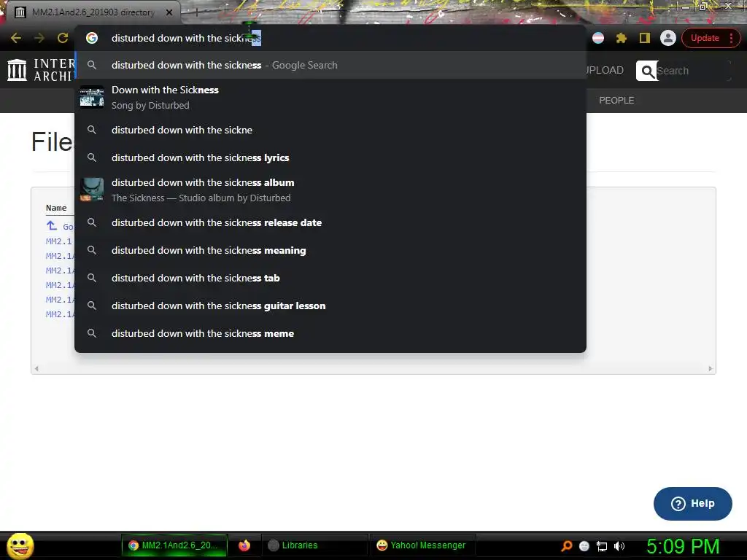Open the Chrome three-dot menu
The width and height of the screenshot is (747, 560).
point(731,38)
